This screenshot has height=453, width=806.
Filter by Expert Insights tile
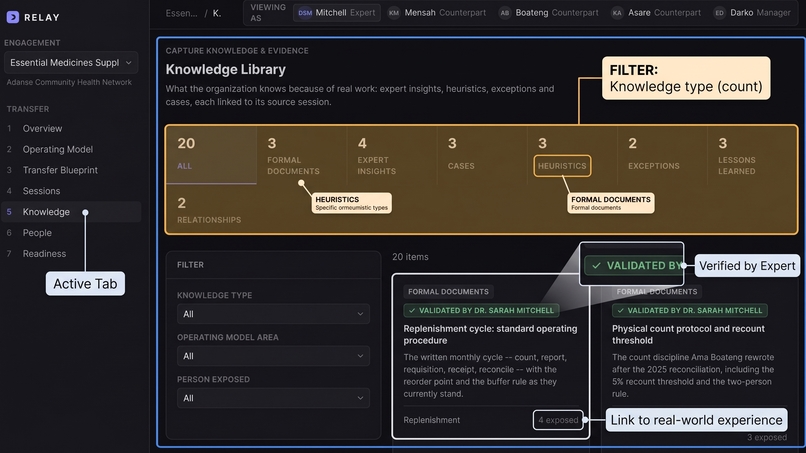[392, 154]
